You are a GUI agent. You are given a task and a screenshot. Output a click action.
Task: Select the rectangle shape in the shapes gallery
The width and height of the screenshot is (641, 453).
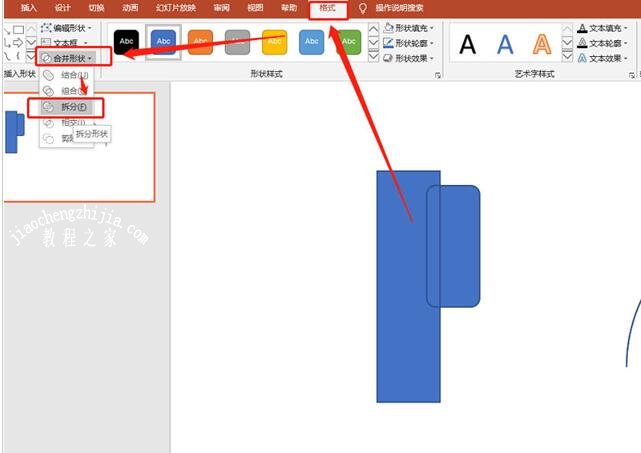tap(18, 29)
